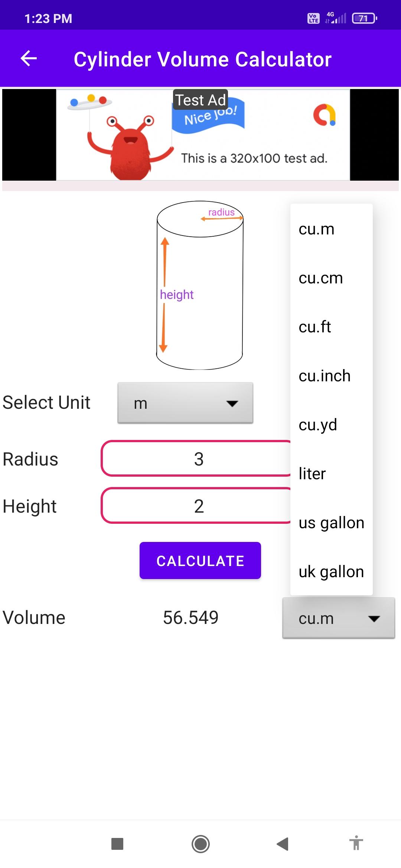Open the AdMob logo in test ad

pyautogui.click(x=325, y=115)
